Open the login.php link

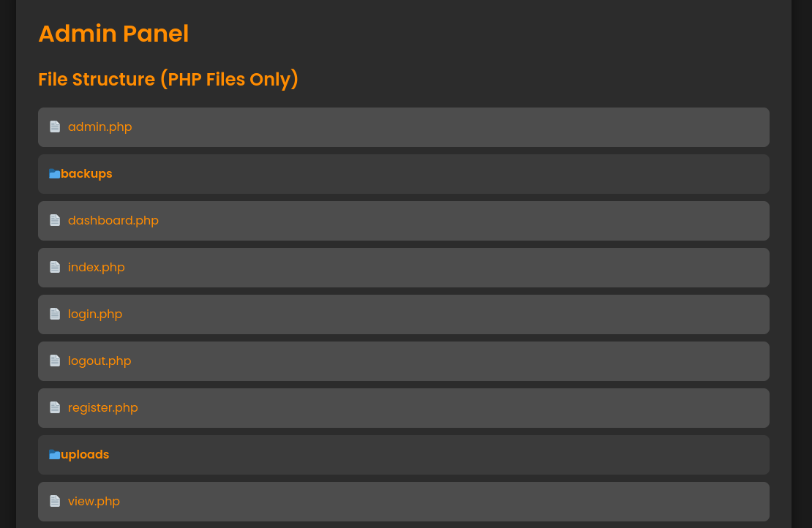tap(95, 314)
